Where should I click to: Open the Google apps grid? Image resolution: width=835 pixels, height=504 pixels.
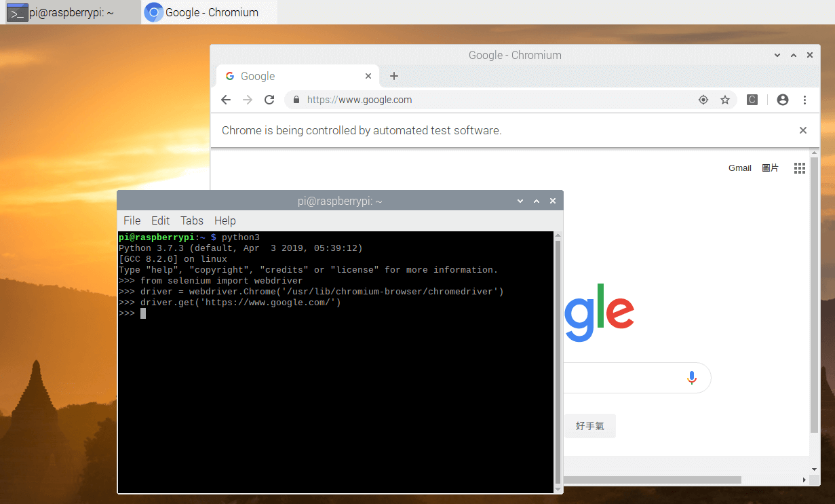tap(799, 168)
